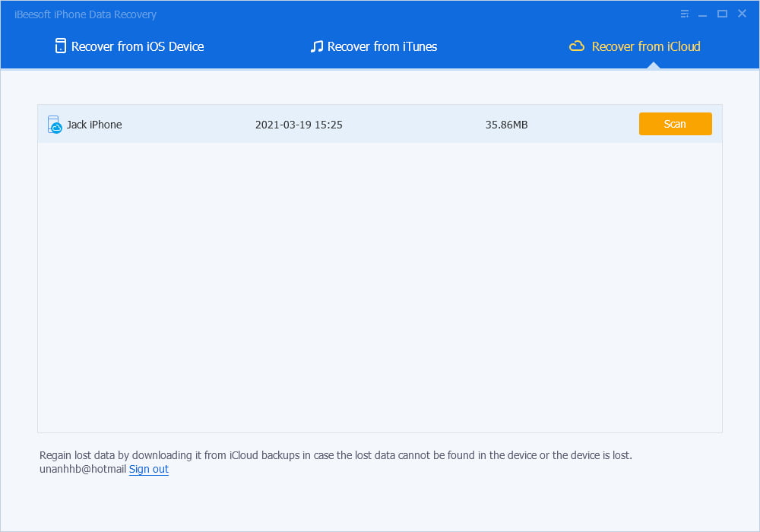Scan the Jack iPhone backup
Screen dimensions: 760x532
(675, 124)
